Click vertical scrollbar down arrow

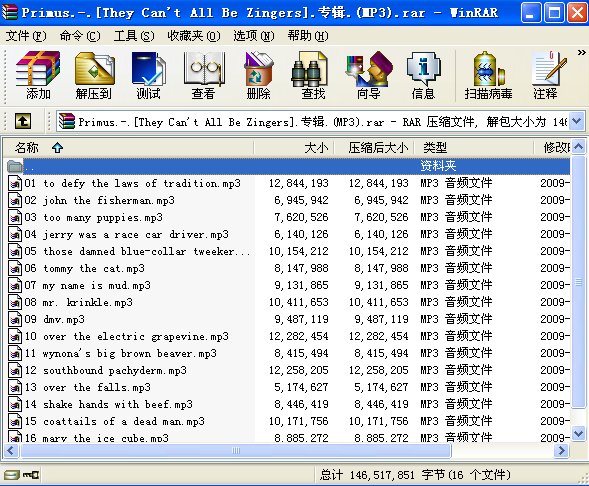pos(578,434)
